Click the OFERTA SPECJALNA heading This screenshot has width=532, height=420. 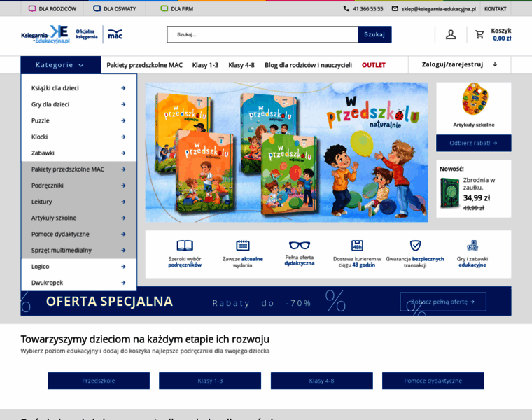point(109,301)
